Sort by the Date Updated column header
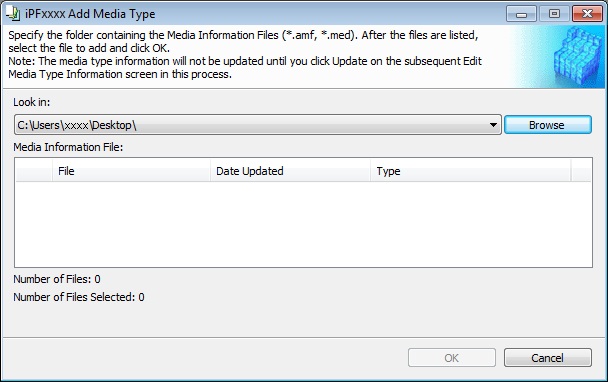Screen dimensions: 608x382 290,171
